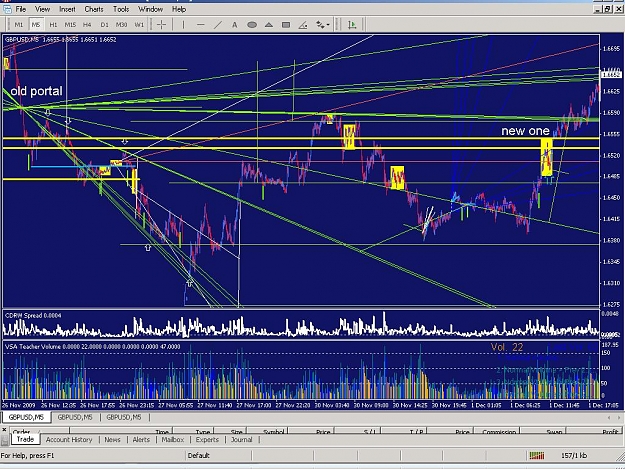Select the trendline by angle tool

(x=303, y=25)
